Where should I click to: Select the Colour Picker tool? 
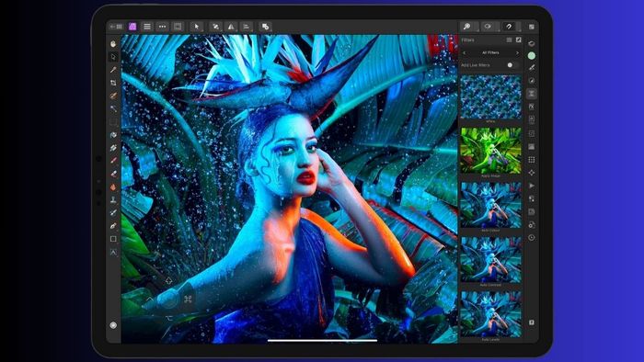[x=113, y=70]
